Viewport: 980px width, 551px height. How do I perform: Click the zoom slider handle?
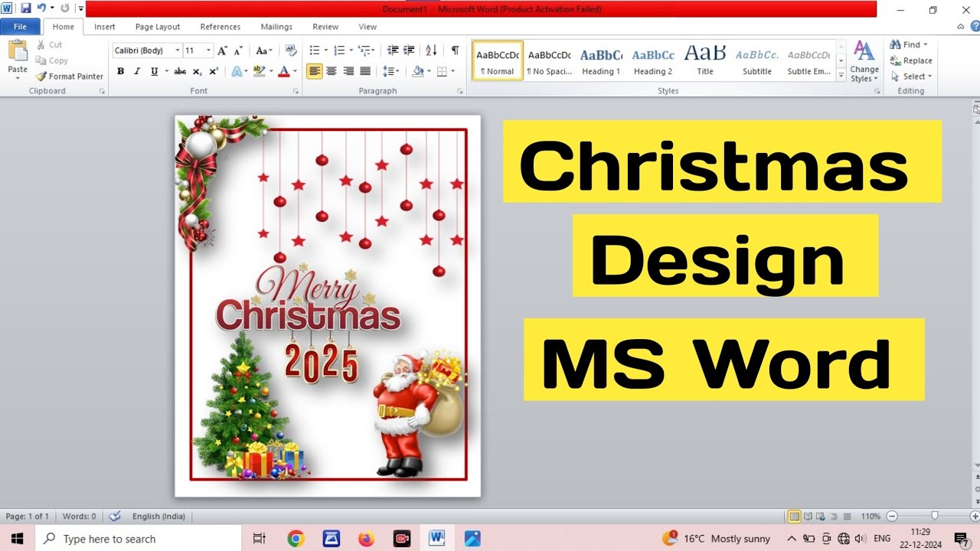(x=934, y=517)
